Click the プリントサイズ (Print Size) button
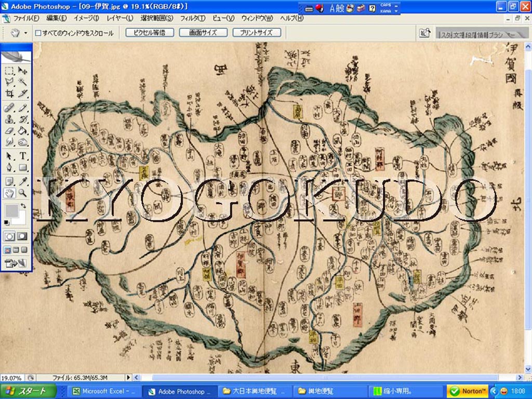Screen dimensions: 532x399 [257, 33]
